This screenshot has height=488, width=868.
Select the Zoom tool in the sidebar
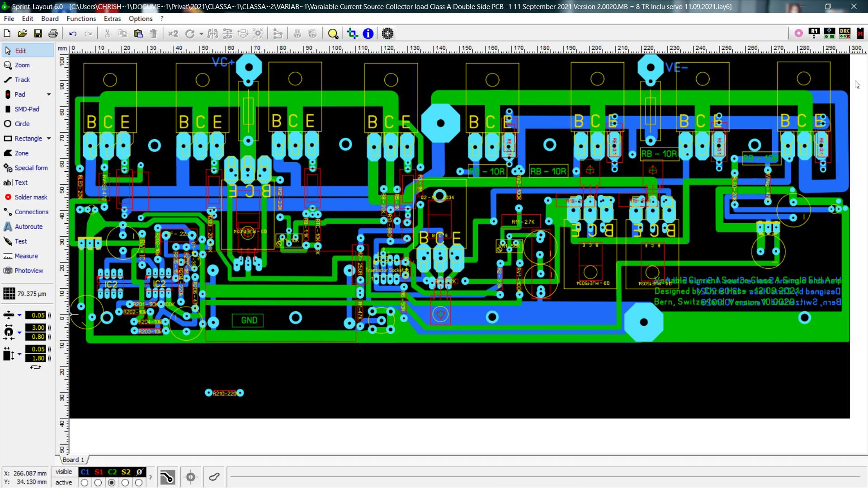[x=28, y=65]
